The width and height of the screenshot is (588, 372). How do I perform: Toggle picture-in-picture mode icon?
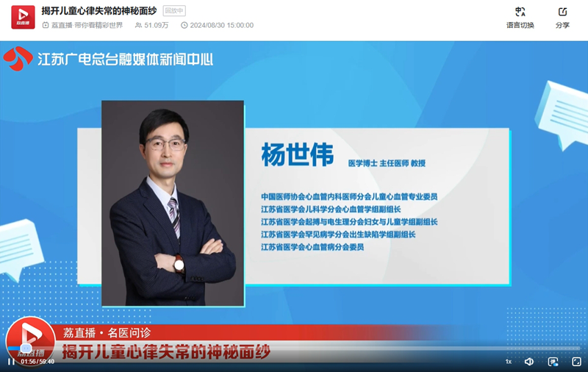click(x=553, y=362)
